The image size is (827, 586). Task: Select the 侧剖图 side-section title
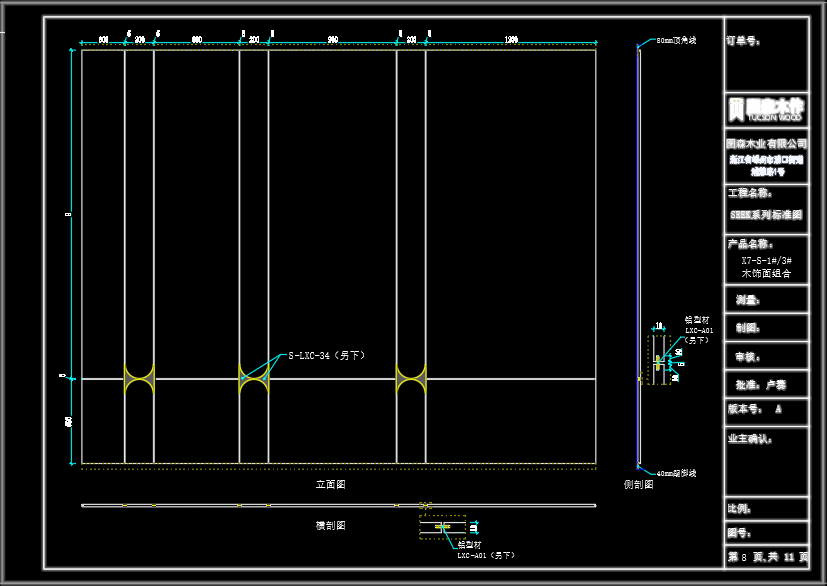pos(637,484)
